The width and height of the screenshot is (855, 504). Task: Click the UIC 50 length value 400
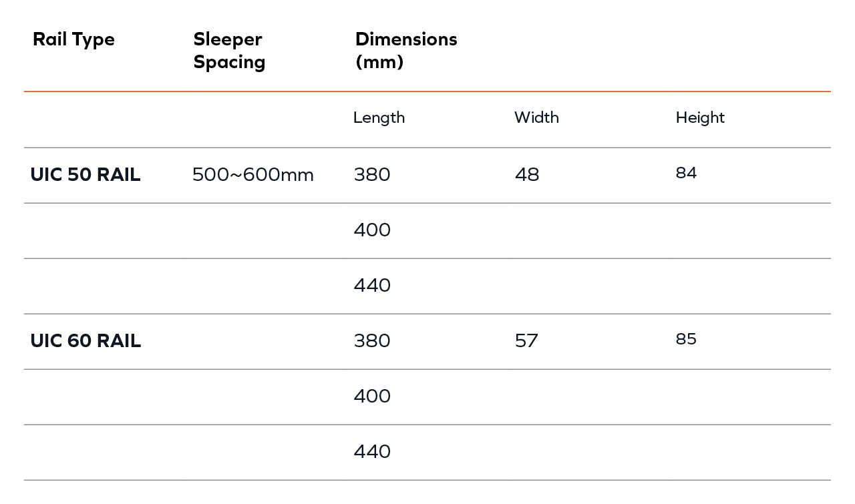(372, 230)
